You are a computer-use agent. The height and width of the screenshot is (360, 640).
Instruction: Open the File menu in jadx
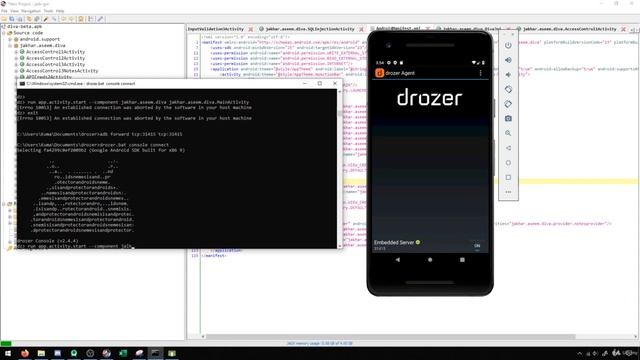coord(4,11)
